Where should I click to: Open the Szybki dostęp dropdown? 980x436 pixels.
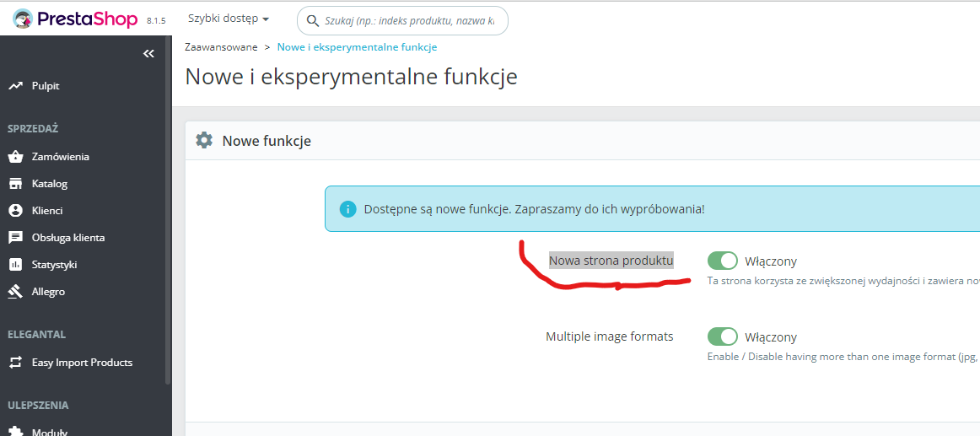click(229, 19)
